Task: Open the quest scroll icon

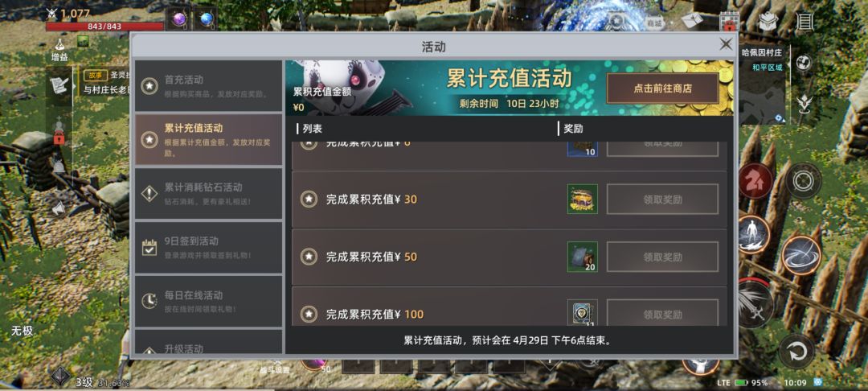Action: point(59,84)
